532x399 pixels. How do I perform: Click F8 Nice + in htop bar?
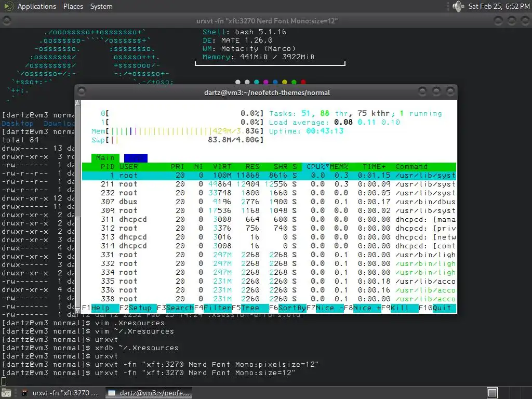[x=362, y=308]
